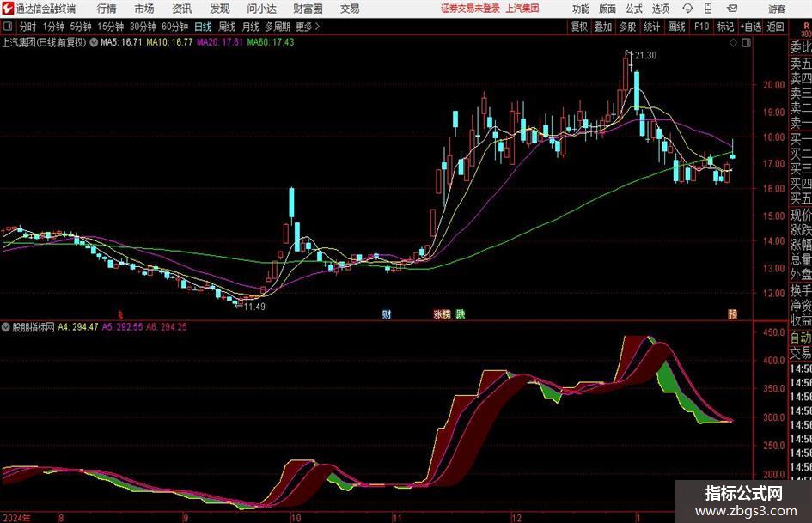The height and width of the screenshot is (523, 812).
Task: Add stock with +自选 button
Action: point(750,27)
